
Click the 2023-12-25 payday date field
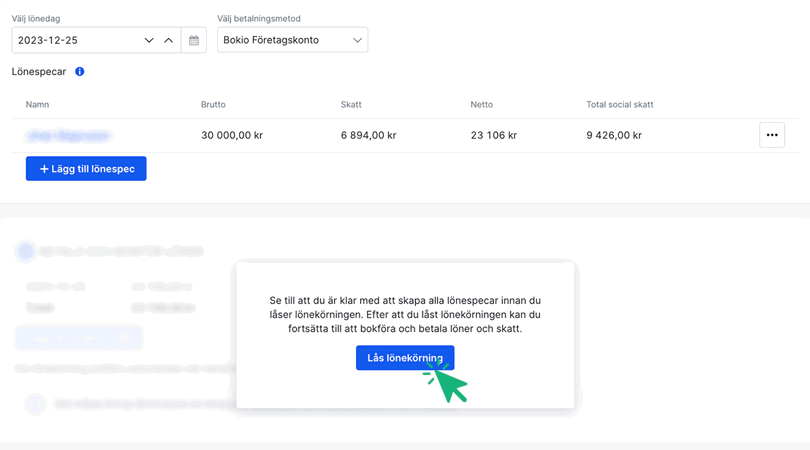[x=75, y=41]
